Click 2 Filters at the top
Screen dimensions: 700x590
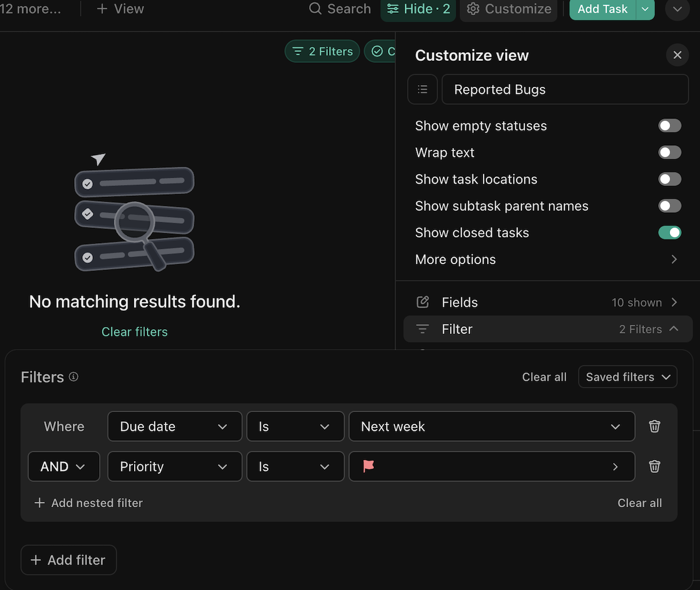pyautogui.click(x=322, y=51)
